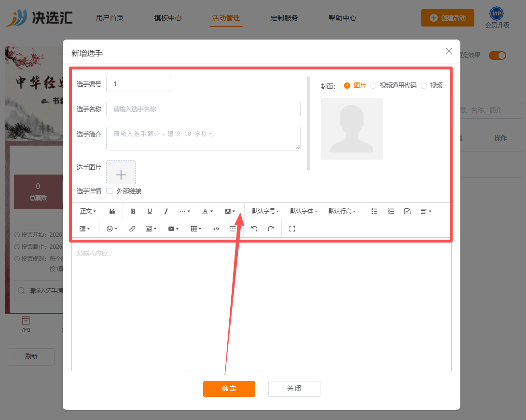Click the preview search contestant field
526x420 pixels.
coord(39,290)
